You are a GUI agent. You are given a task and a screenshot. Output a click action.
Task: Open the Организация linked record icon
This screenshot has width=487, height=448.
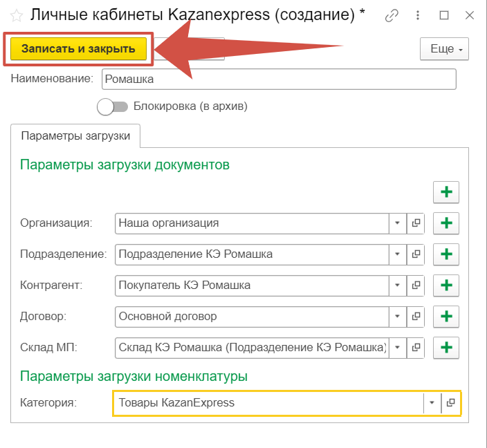click(x=416, y=223)
